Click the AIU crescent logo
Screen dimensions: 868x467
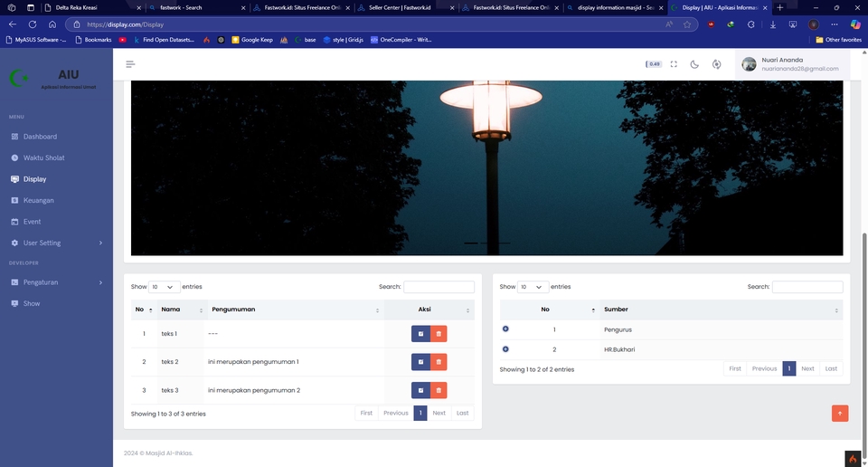(x=18, y=78)
